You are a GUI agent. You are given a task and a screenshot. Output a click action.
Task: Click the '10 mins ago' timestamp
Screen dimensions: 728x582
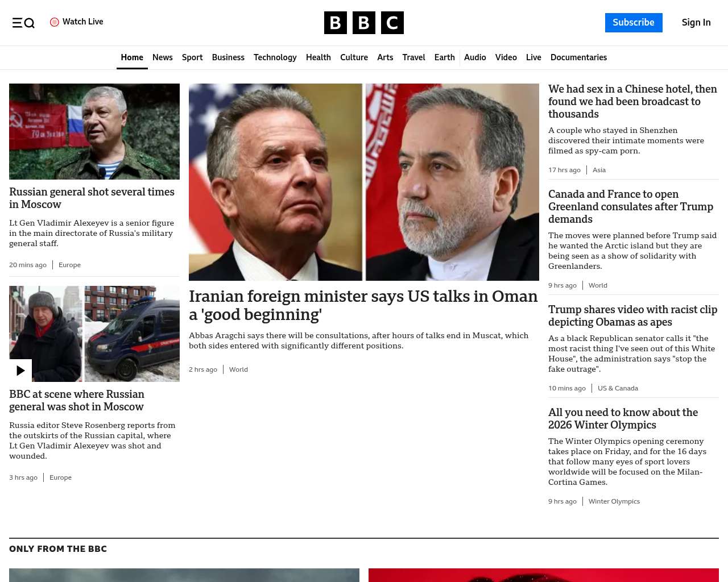(x=567, y=388)
